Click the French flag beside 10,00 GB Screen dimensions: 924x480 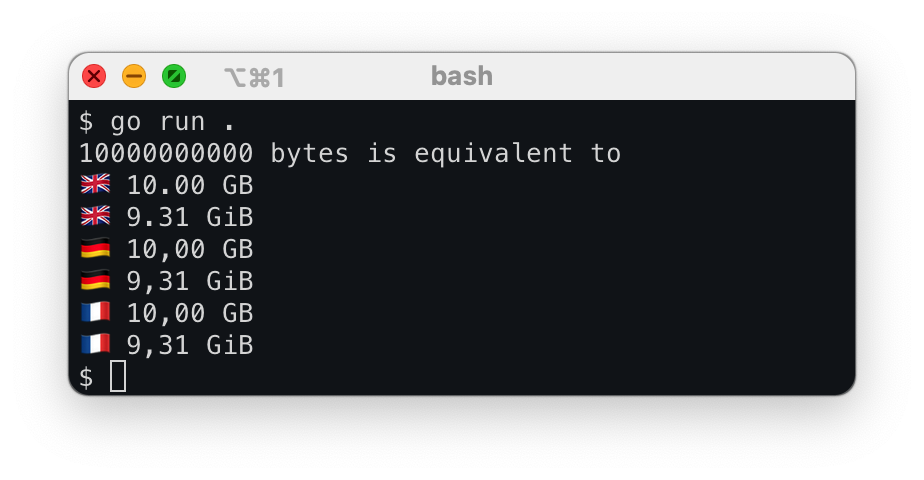(x=95, y=313)
